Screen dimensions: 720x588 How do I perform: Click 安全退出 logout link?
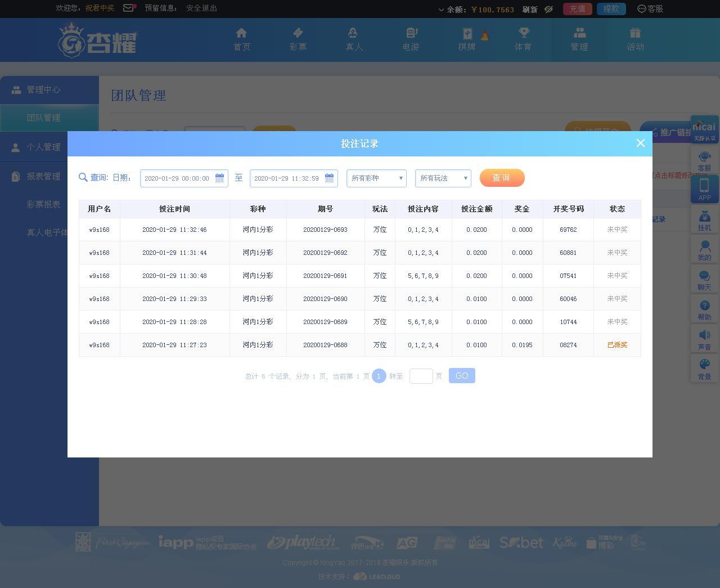[x=201, y=8]
